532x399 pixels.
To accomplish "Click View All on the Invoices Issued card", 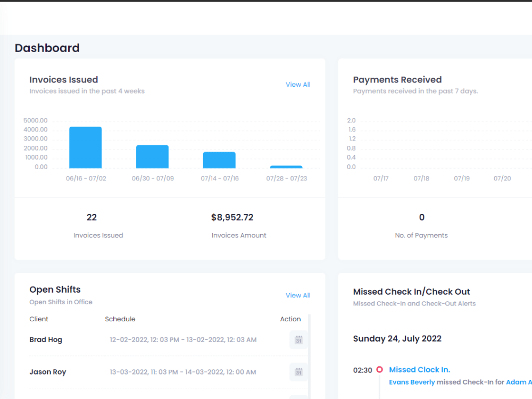I will [x=298, y=84].
